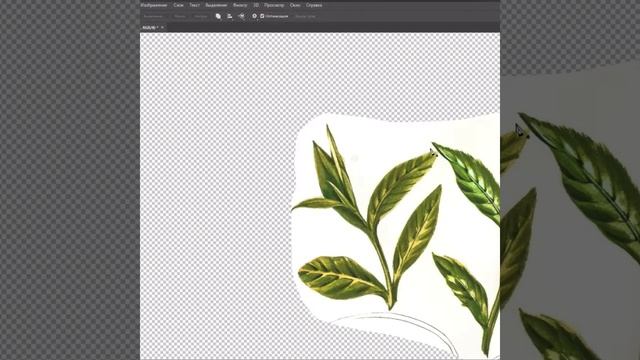This screenshot has width=640, height=360.
Task: Open the Выделение menu
Action: click(216, 5)
